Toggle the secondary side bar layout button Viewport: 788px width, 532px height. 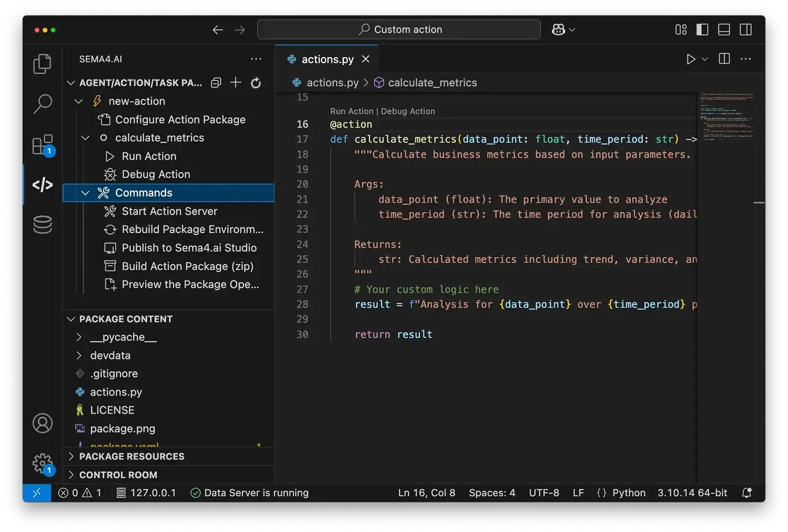(x=746, y=30)
